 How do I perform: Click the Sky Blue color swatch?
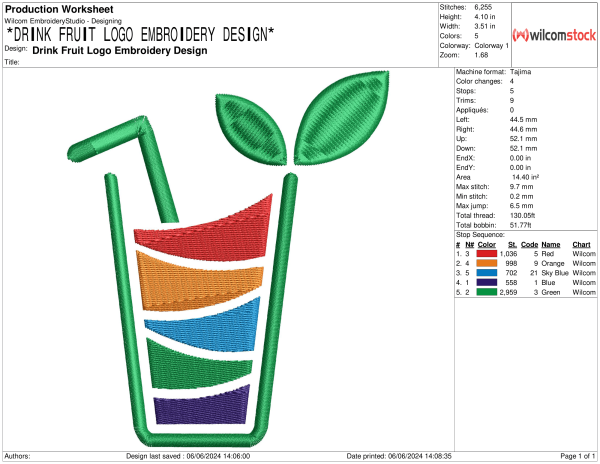tap(486, 273)
